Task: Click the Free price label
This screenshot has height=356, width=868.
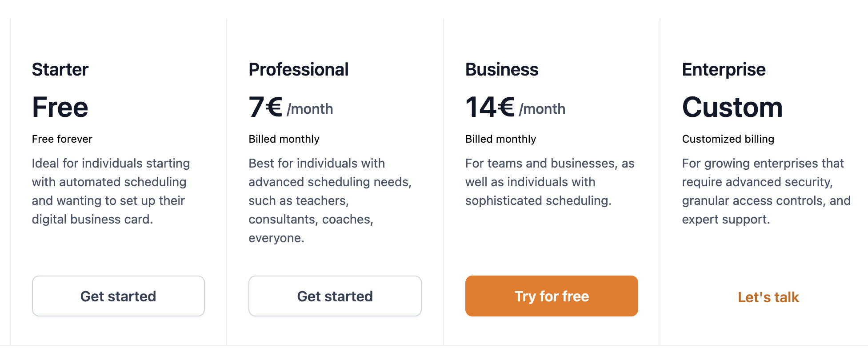Action: coord(60,108)
